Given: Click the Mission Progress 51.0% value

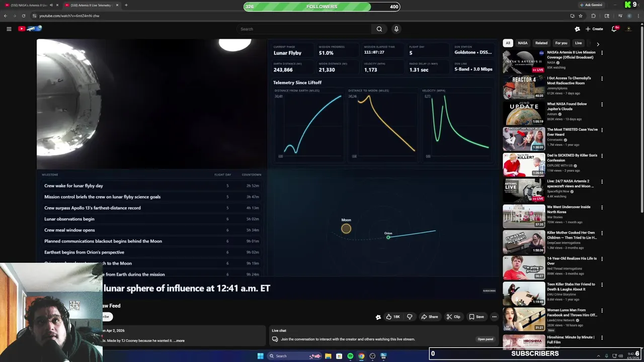Looking at the screenshot, I should click(326, 53).
